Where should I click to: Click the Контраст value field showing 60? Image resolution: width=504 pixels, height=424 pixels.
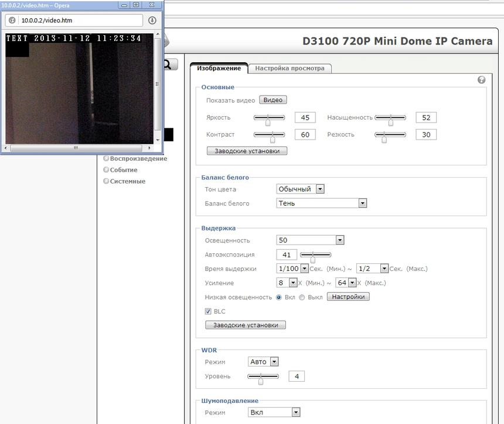point(305,135)
